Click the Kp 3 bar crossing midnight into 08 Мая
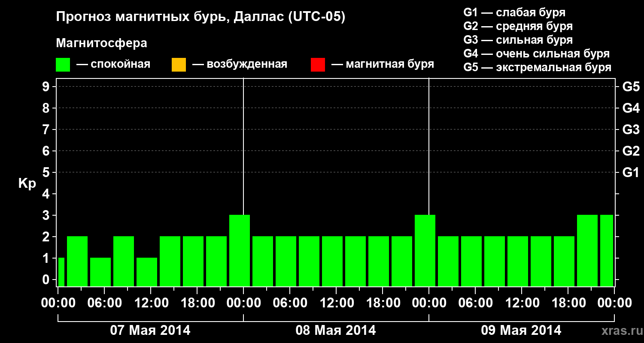This screenshot has height=343, width=644. click(x=240, y=250)
